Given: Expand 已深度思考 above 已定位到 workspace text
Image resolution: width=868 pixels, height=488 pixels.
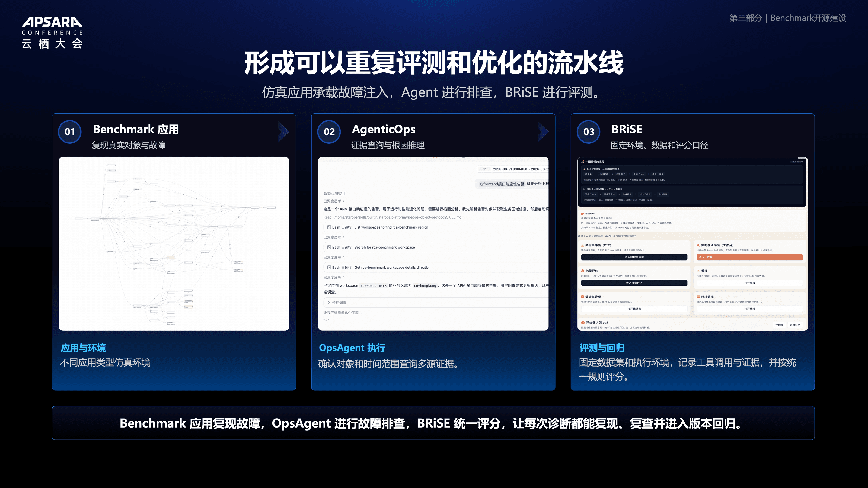Looking at the screenshot, I should tap(334, 278).
